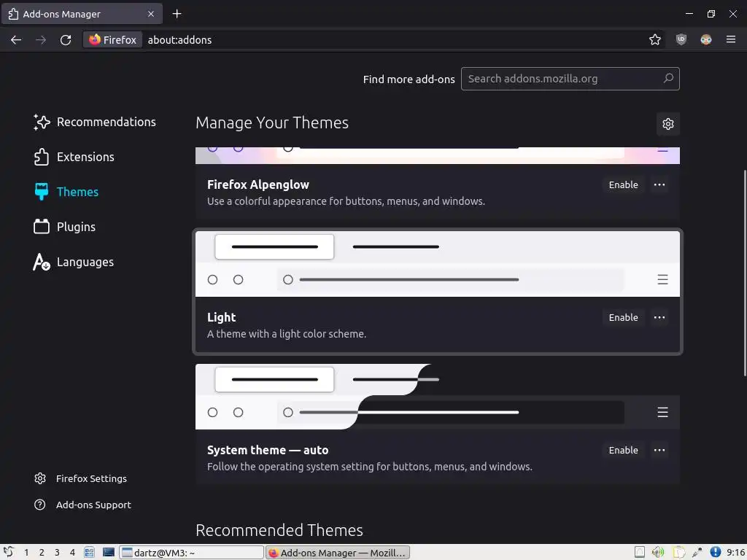The height and width of the screenshot is (560, 747).
Task: Click the System theme preview thumbnail
Action: [x=438, y=397]
